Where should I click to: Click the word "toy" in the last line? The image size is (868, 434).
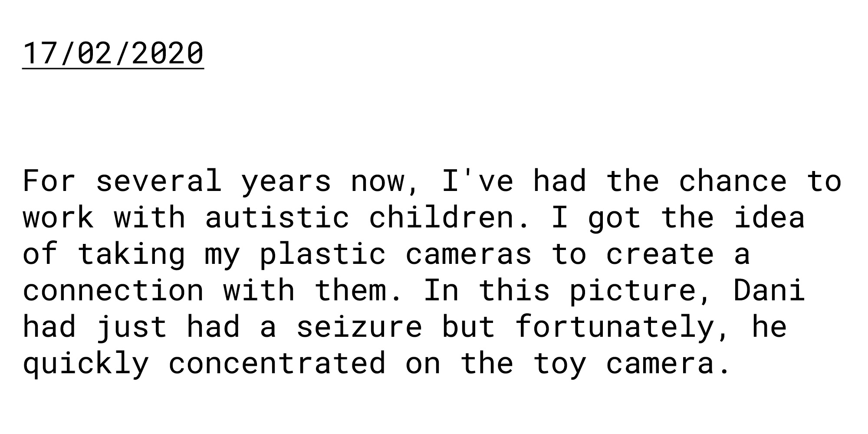pos(559,363)
